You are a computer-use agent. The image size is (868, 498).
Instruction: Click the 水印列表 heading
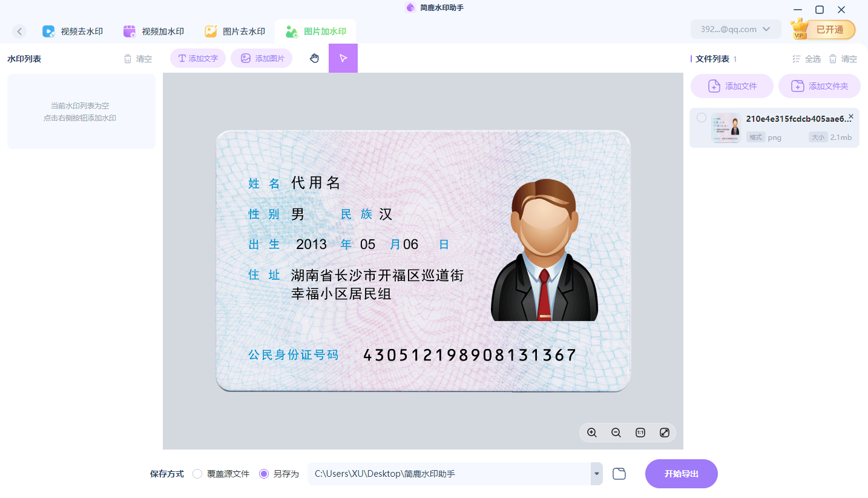24,59
